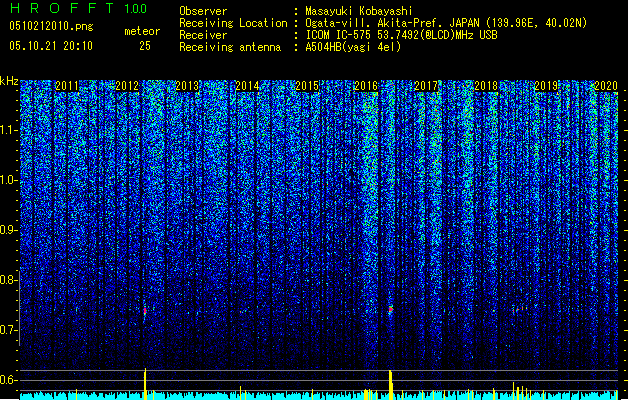Click the 2016 time marker

366,86
